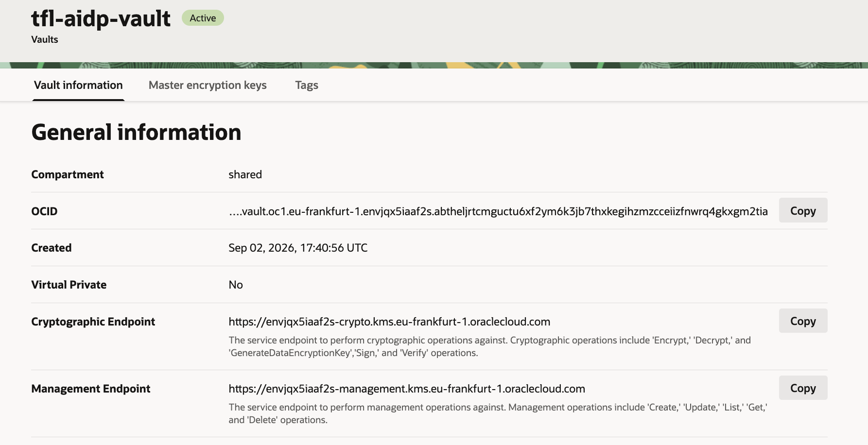This screenshot has height=445, width=868.
Task: Click the tfl-aidp-vault title
Action: 101,18
